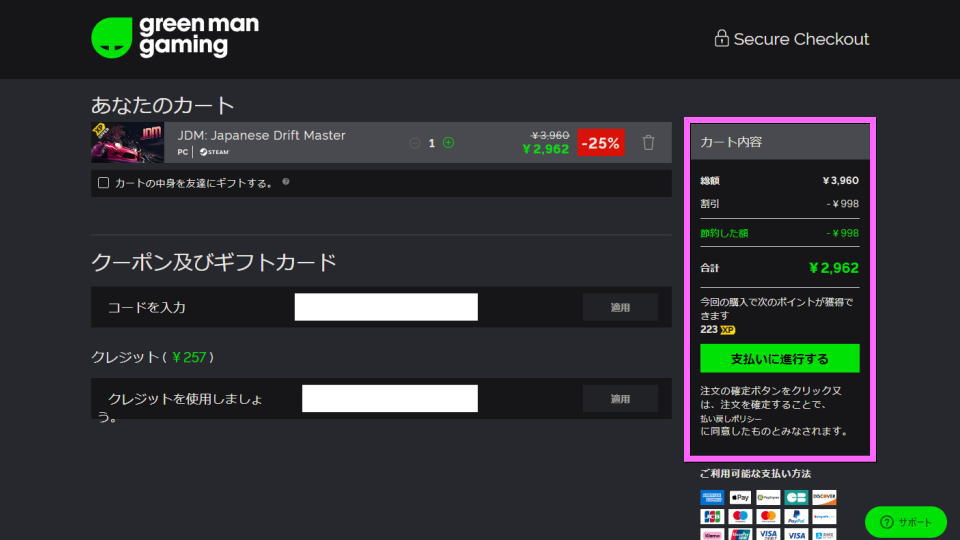Apply credit with the lower 適用 button
This screenshot has width=960, height=540.
(x=620, y=399)
